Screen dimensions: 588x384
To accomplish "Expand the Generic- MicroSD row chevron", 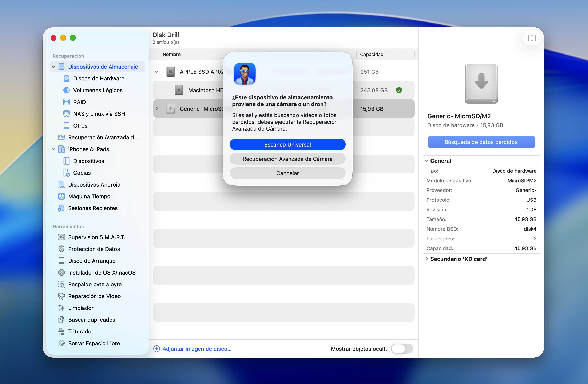I will click(x=157, y=109).
